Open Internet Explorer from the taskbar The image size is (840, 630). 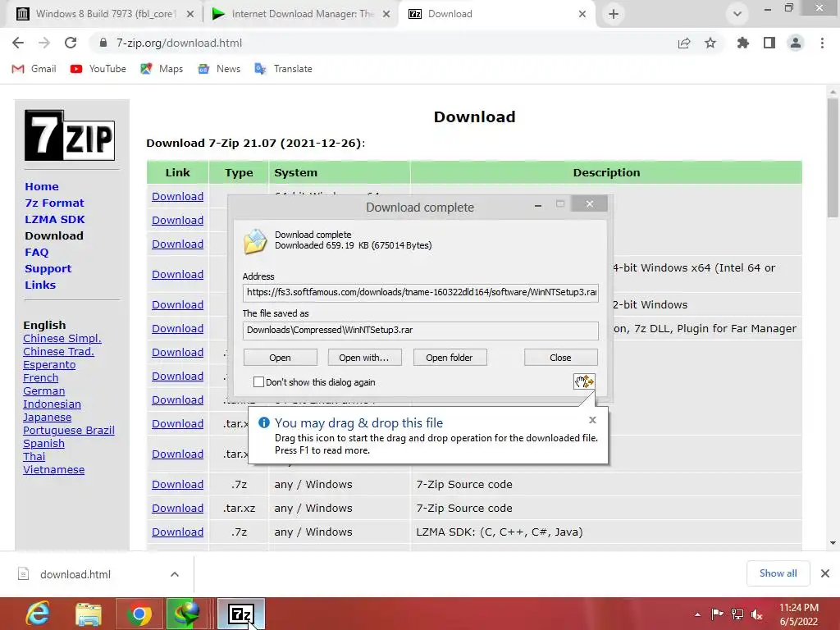point(38,614)
